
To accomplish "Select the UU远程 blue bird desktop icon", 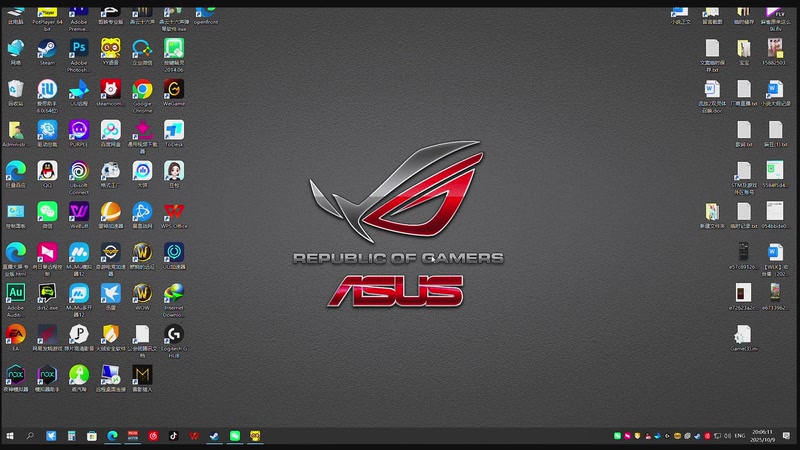I will [79, 92].
